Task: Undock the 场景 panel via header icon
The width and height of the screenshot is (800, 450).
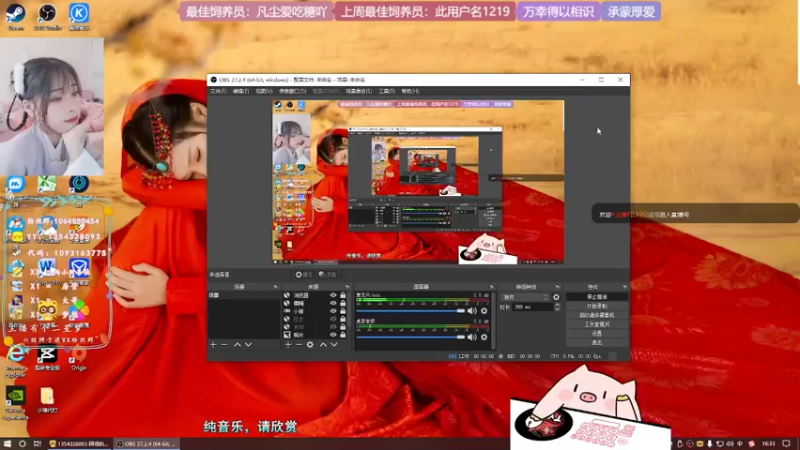Action: pyautogui.click(x=276, y=287)
